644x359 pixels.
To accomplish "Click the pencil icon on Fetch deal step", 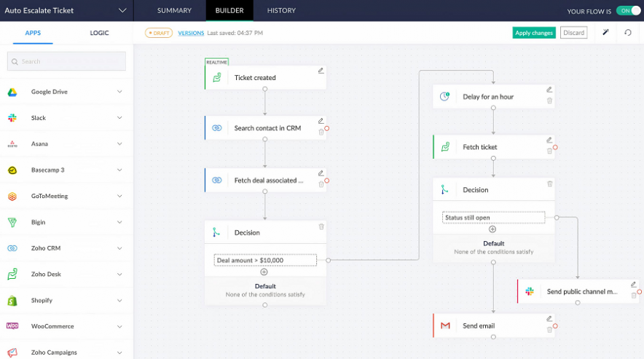I will click(321, 173).
